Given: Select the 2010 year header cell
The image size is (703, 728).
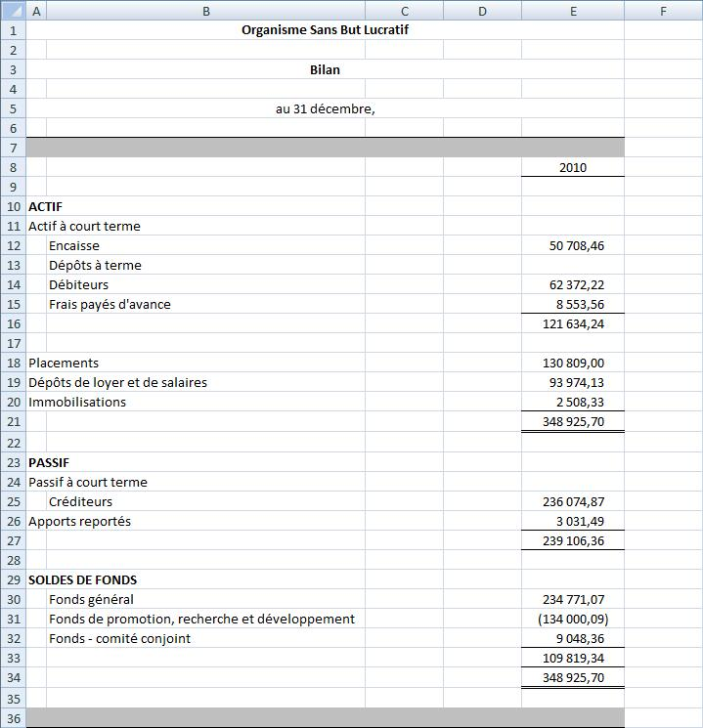Looking at the screenshot, I should [572, 167].
